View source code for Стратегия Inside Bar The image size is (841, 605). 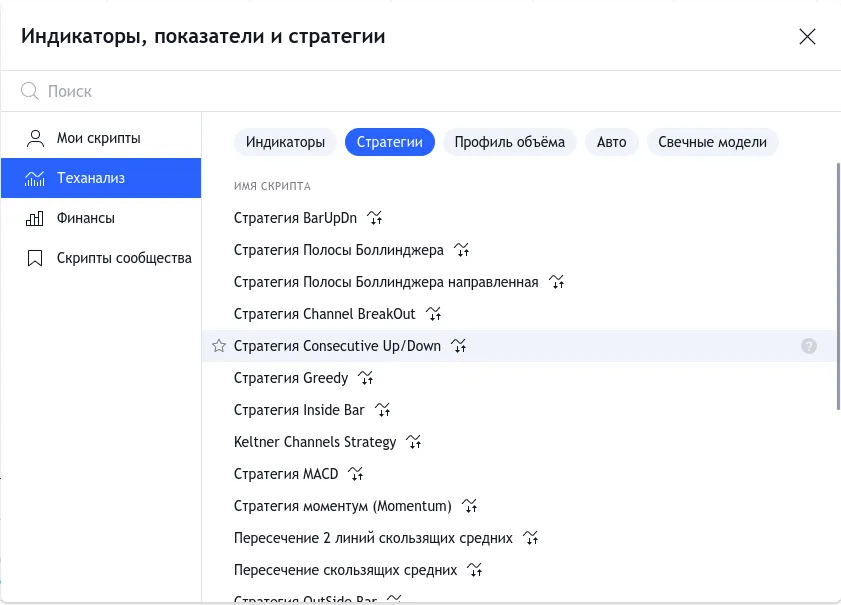pos(382,410)
